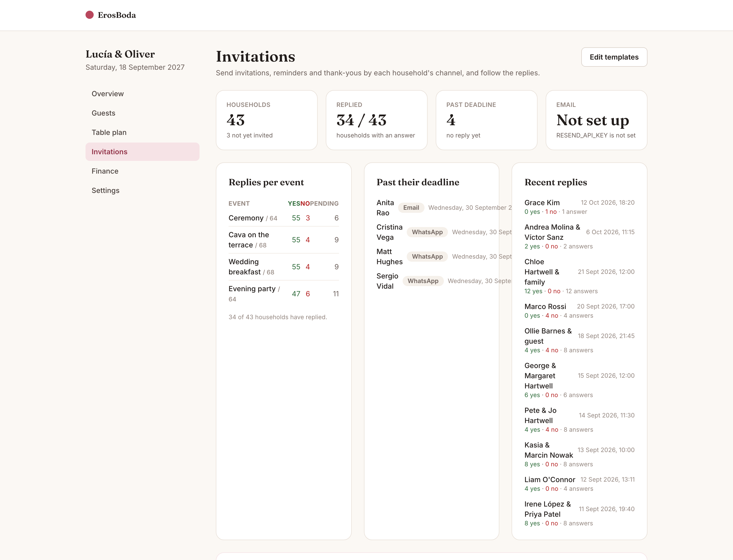Click Cristina Vega's name

(390, 232)
